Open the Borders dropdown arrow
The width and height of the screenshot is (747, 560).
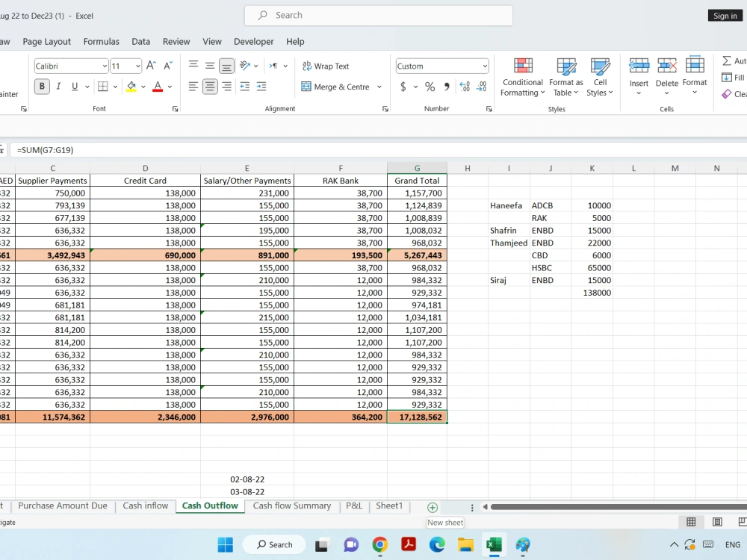(115, 87)
